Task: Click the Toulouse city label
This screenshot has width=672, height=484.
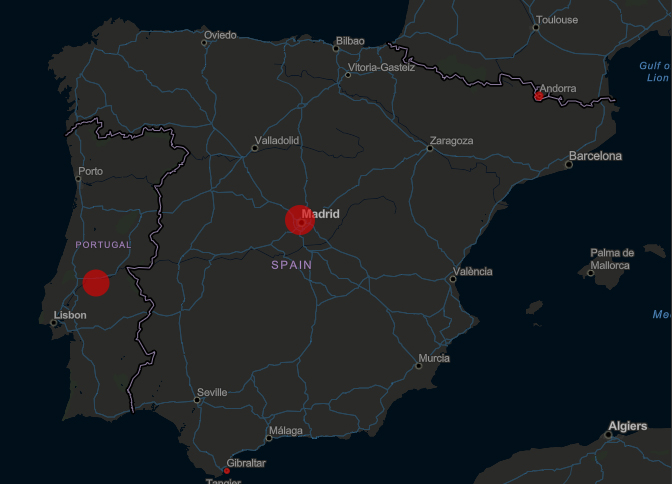Action: click(x=557, y=20)
